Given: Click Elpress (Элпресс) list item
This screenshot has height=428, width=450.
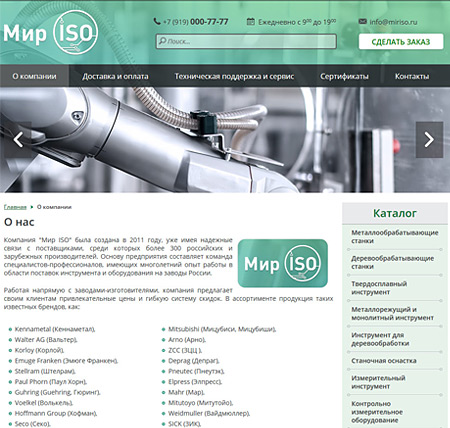Looking at the screenshot, I should click(x=195, y=382).
